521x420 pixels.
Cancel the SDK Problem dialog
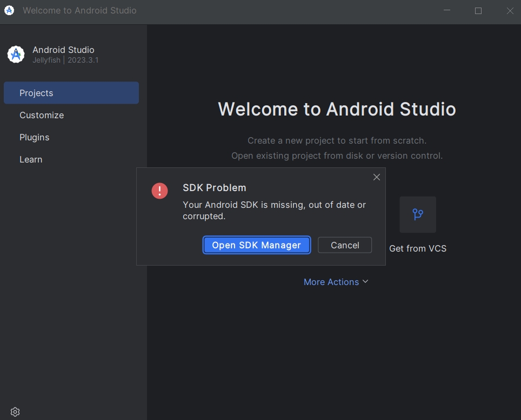(x=345, y=245)
